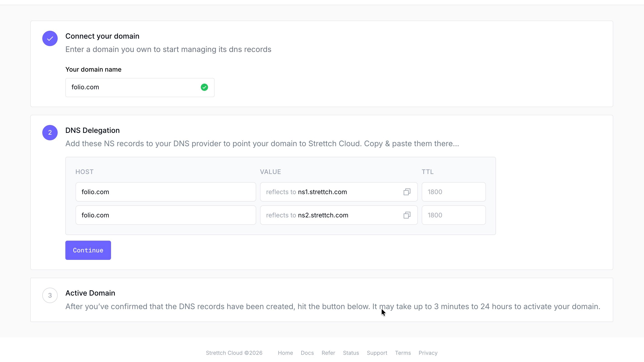Click the green domain verified checkmark

[x=204, y=87]
